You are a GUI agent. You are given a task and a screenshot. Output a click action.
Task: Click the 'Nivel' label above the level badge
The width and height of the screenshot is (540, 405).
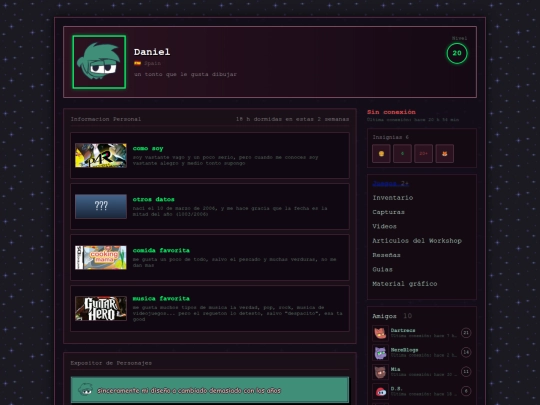click(459, 38)
